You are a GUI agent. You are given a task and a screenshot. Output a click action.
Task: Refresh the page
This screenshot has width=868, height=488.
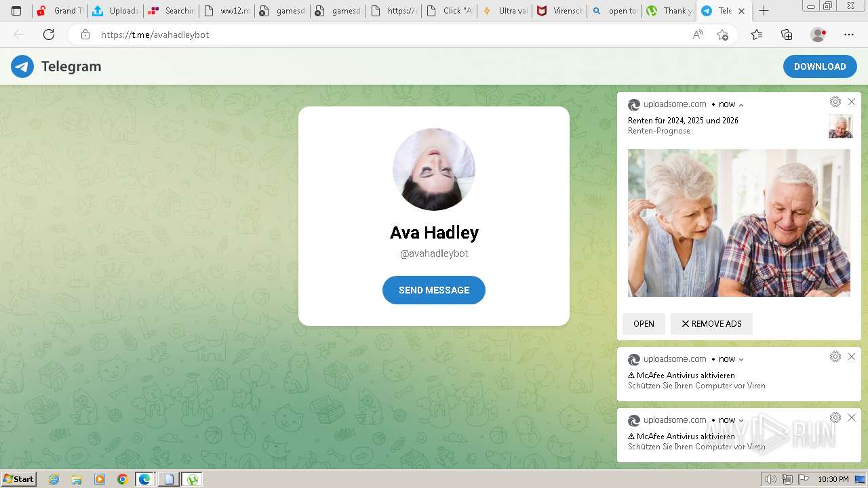[x=49, y=35]
